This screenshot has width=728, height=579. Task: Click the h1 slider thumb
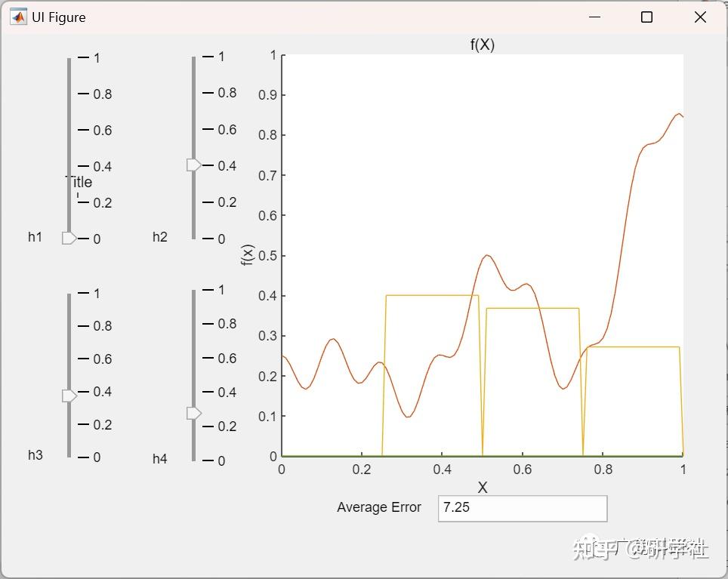coord(69,238)
